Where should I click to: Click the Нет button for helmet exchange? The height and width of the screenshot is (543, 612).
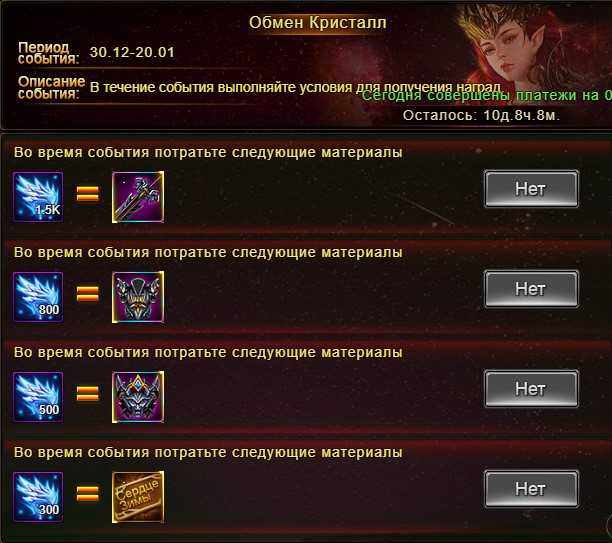tap(531, 389)
